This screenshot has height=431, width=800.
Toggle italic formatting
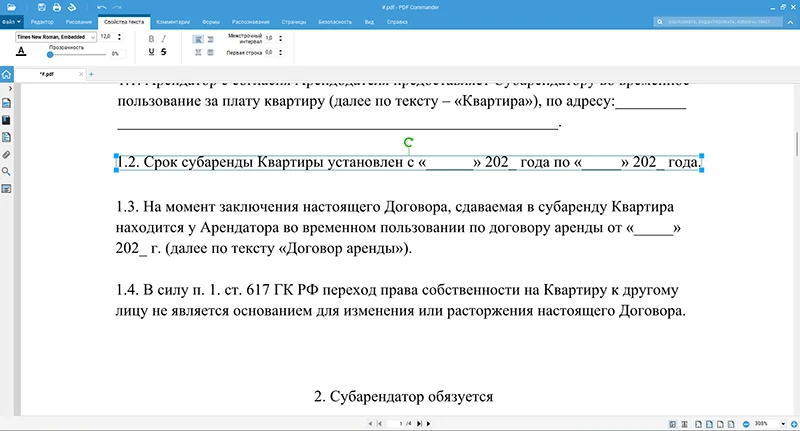click(x=163, y=39)
